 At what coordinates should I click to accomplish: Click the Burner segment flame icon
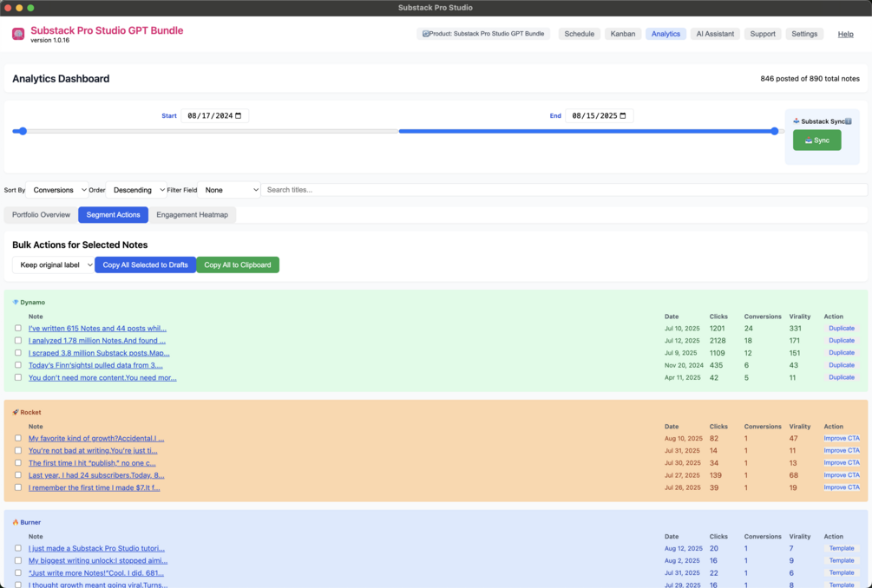(16, 522)
